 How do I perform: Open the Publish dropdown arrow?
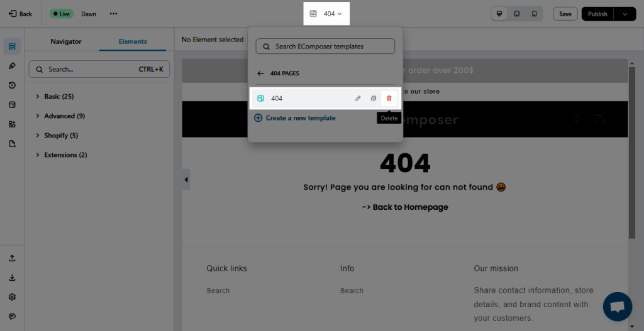tap(625, 14)
